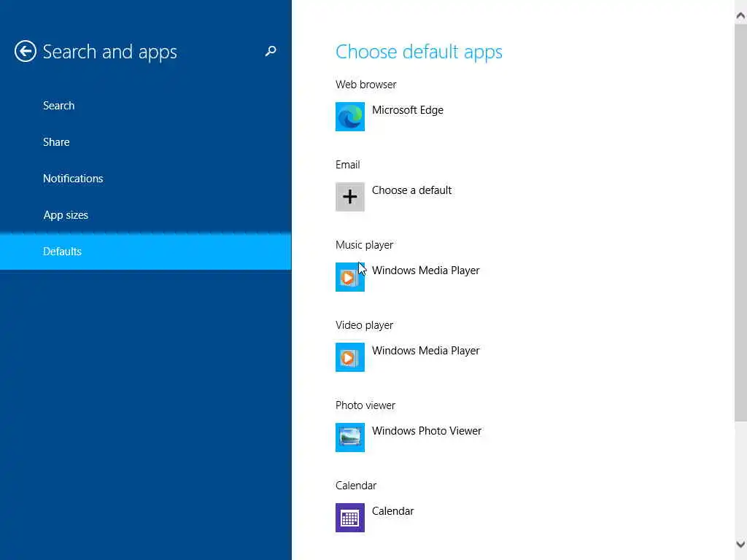The width and height of the screenshot is (747, 560).
Task: Click Video player's Windows Media Player icon
Action: coord(349,357)
